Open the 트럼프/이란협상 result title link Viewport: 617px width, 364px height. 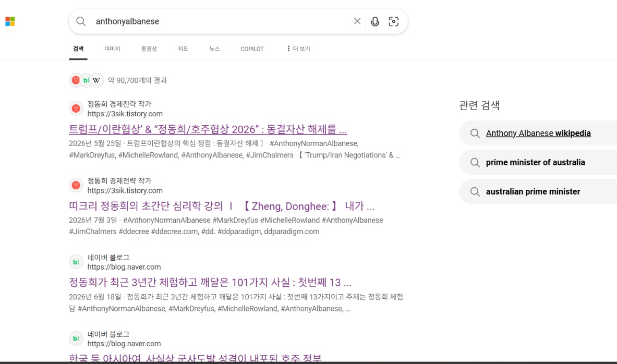point(208,129)
